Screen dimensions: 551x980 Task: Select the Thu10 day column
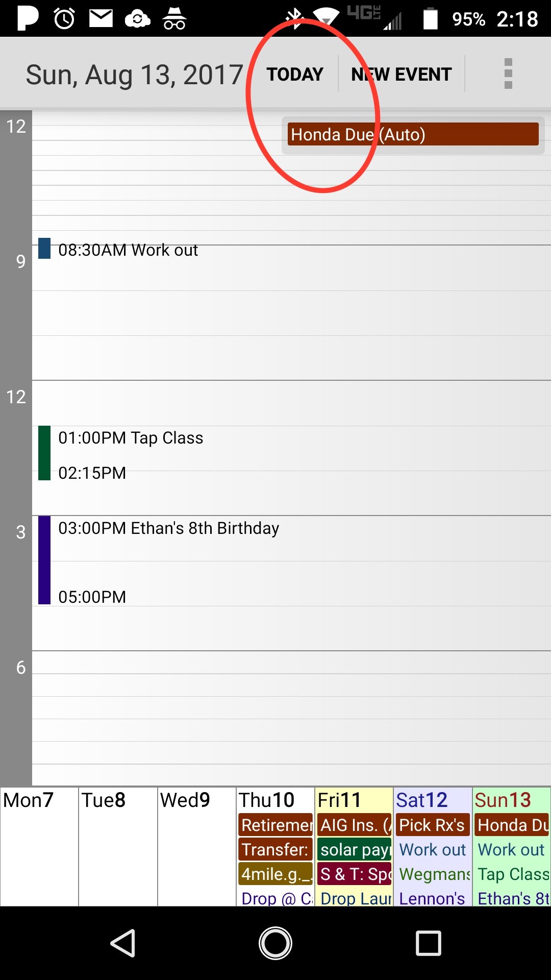pyautogui.click(x=275, y=846)
